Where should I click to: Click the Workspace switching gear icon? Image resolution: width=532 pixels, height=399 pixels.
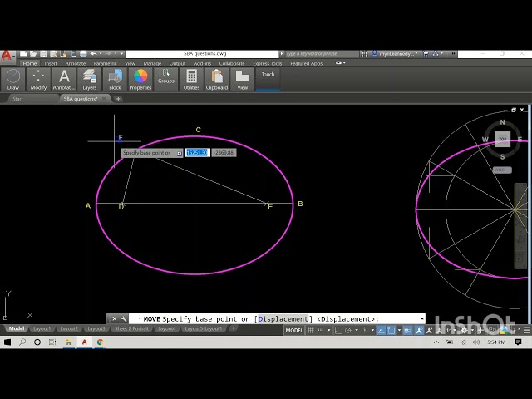point(464,330)
